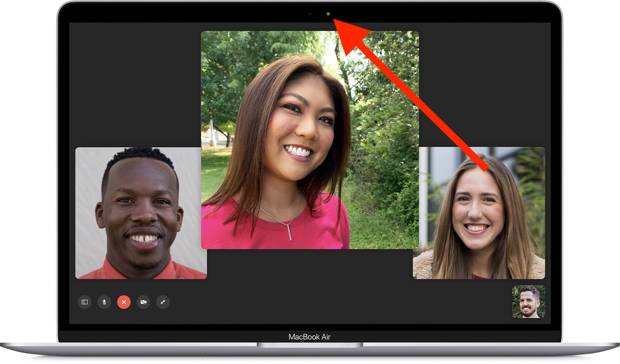Exit full screen mode

(x=163, y=302)
